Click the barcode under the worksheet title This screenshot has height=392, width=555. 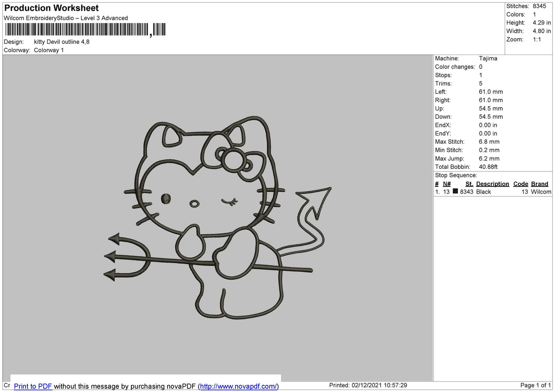click(x=85, y=30)
